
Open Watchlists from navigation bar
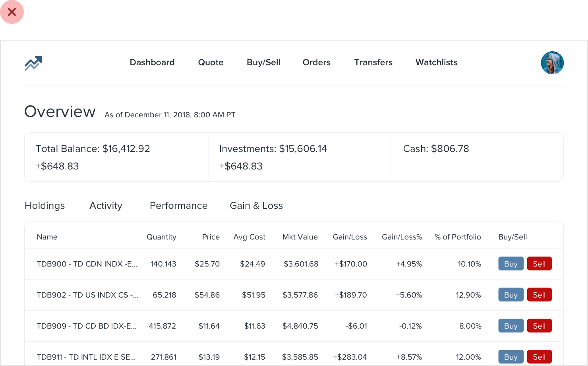point(436,62)
